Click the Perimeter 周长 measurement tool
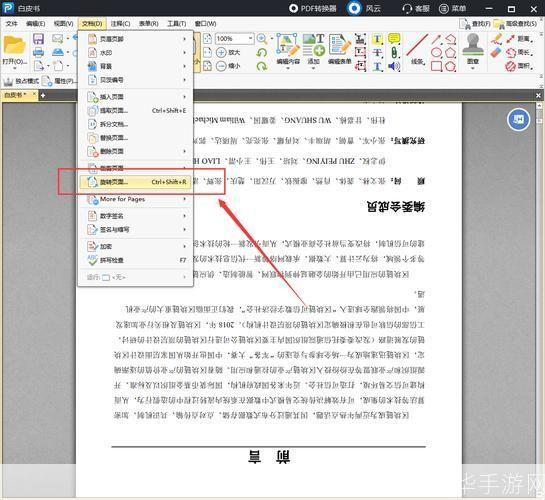Viewport: 545px width, 500px height. click(x=519, y=52)
